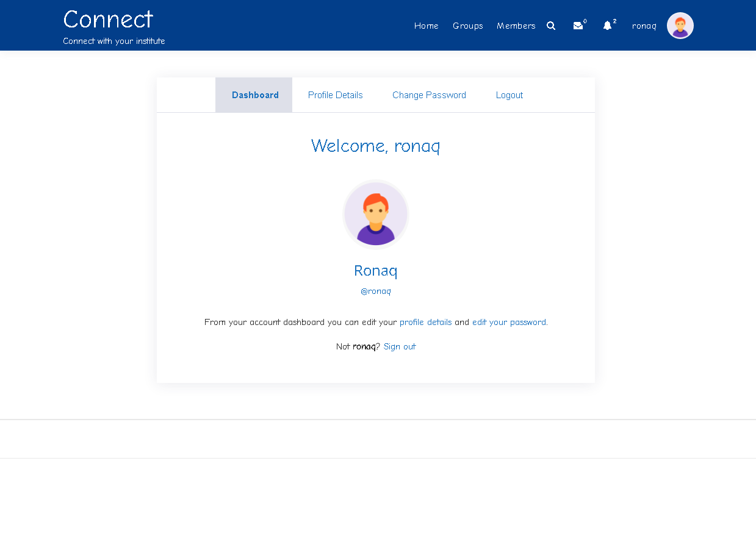
Task: Click the Connect site title
Action: [x=108, y=20]
